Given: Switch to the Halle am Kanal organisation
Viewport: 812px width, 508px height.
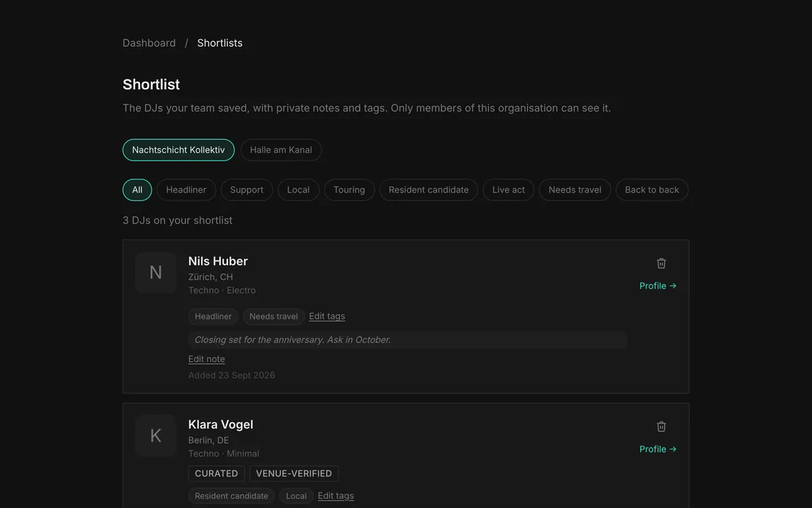Looking at the screenshot, I should (x=281, y=150).
